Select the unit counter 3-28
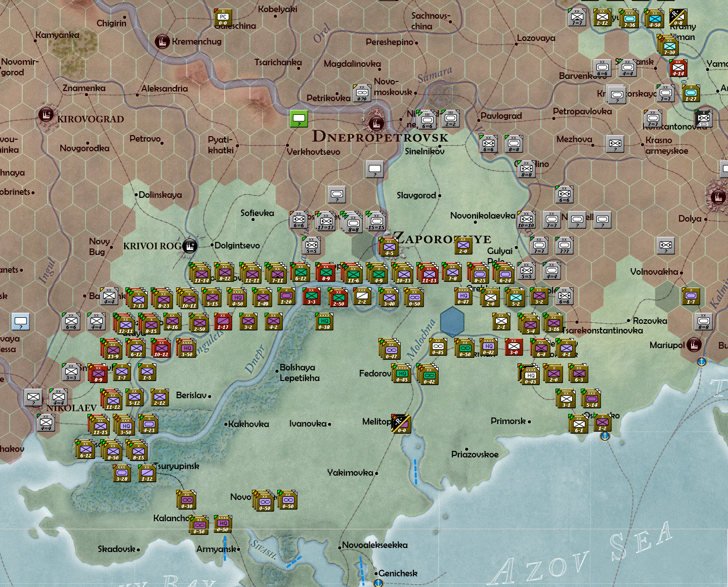The height and width of the screenshot is (587, 728). point(122,473)
